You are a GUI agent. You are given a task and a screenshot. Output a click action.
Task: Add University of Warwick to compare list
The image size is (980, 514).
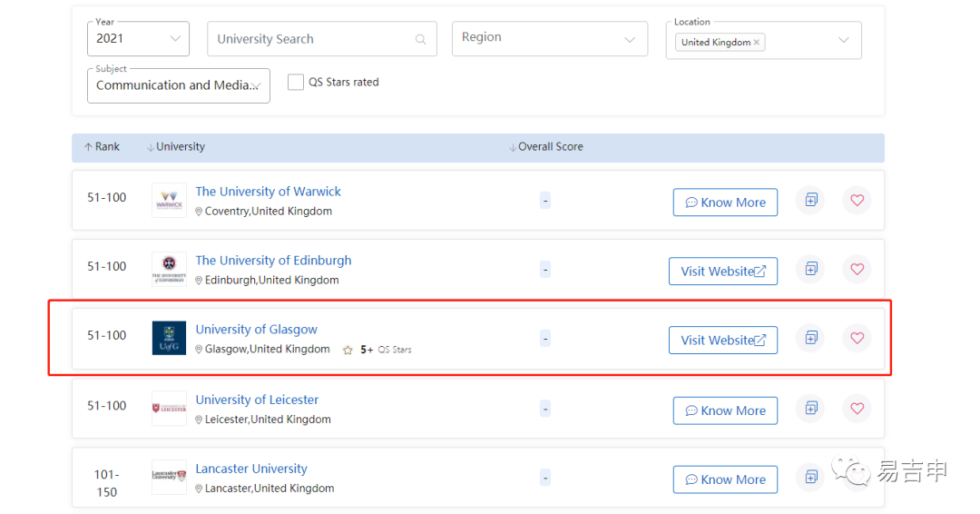pos(810,200)
